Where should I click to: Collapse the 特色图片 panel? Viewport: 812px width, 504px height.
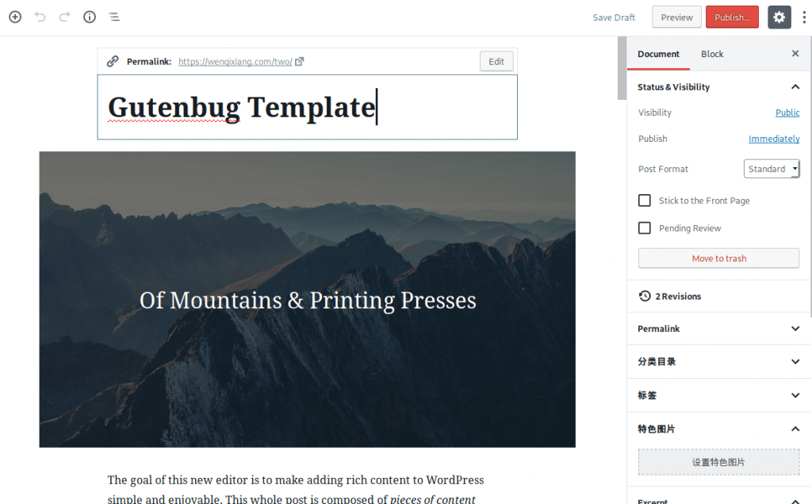718,429
